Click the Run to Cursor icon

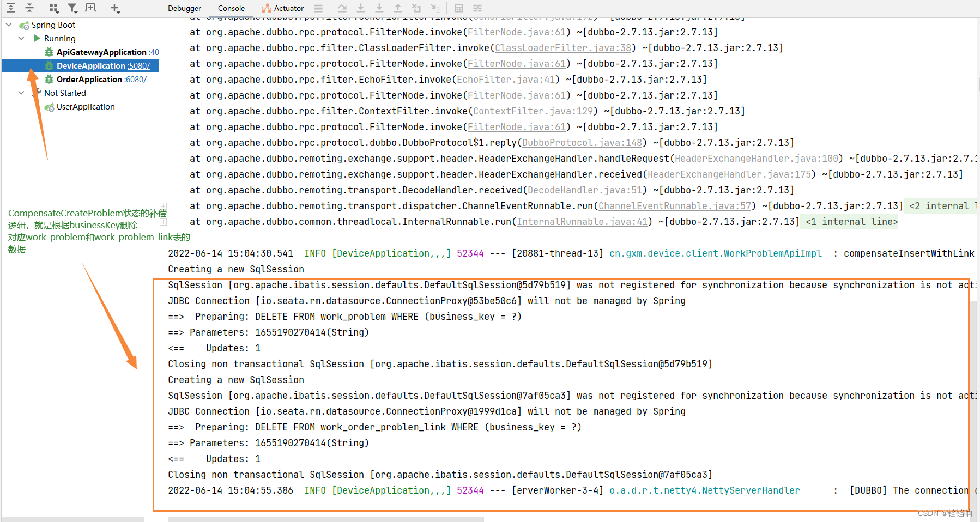pyautogui.click(x=435, y=8)
